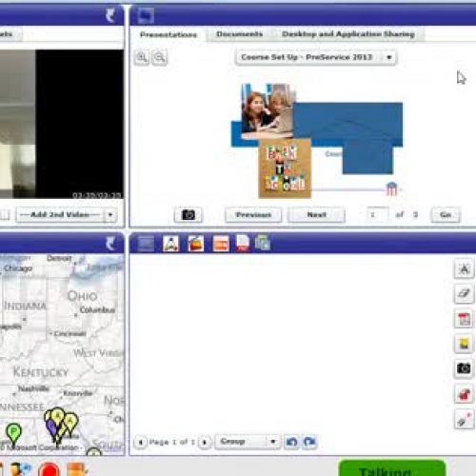The image size is (476, 476).
Task: Toggle the checkbox left of Add 2nd Video
Action: [5, 215]
